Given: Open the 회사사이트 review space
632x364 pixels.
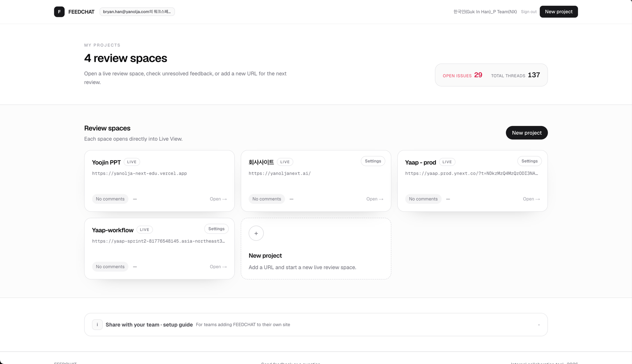Looking at the screenshot, I should [x=375, y=199].
